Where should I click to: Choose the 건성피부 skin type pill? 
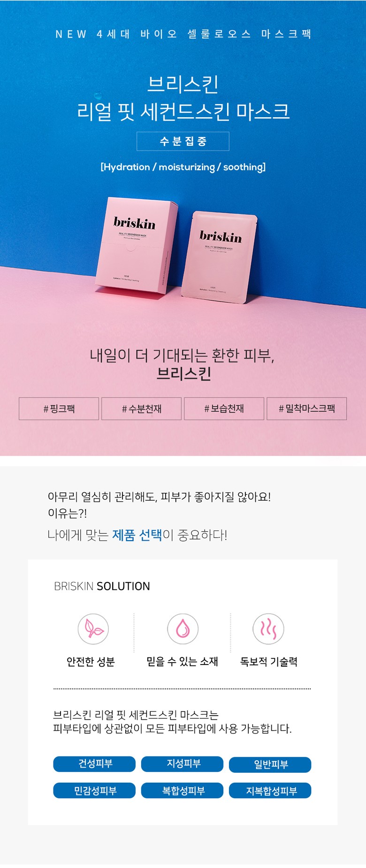[94, 764]
